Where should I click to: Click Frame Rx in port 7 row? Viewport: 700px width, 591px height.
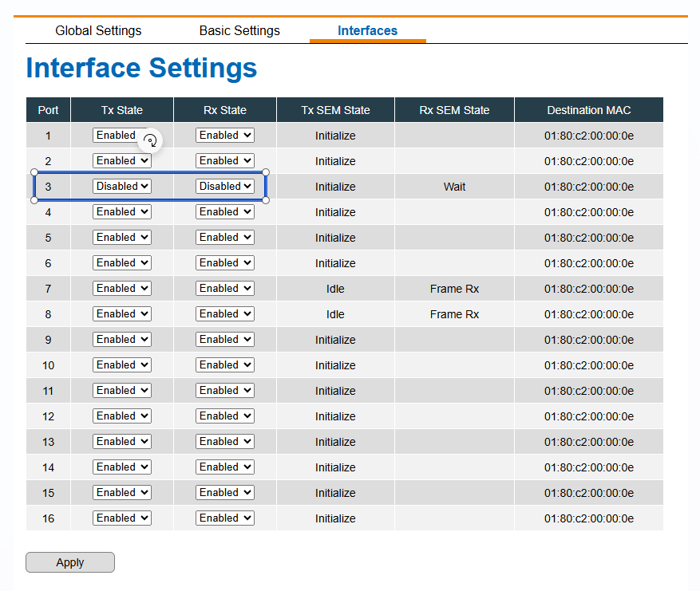(x=454, y=289)
